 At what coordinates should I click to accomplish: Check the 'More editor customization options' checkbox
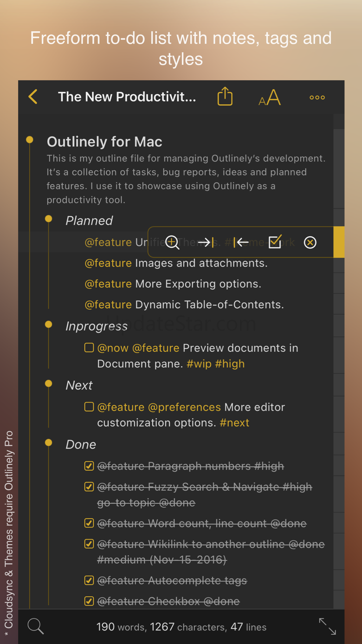point(89,407)
